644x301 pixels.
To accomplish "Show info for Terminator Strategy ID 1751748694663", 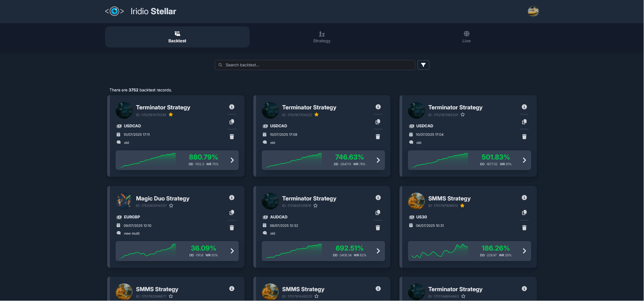I will pyautogui.click(x=524, y=289).
